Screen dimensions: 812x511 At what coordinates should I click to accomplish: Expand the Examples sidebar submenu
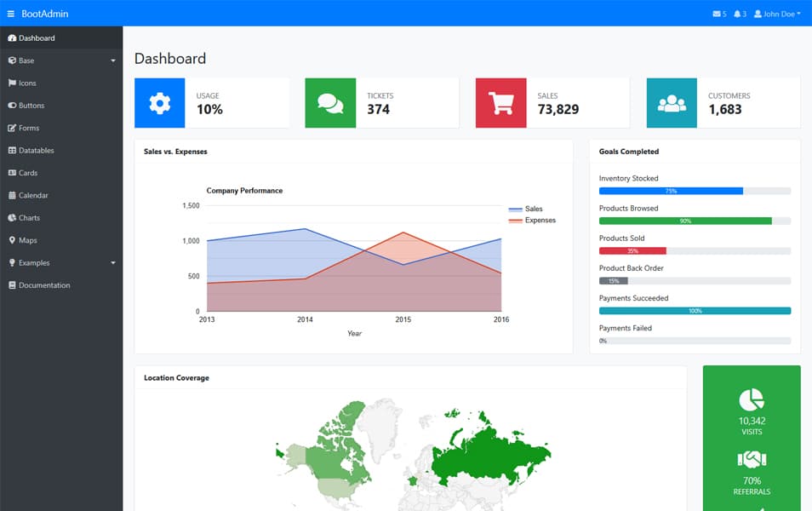[61, 263]
